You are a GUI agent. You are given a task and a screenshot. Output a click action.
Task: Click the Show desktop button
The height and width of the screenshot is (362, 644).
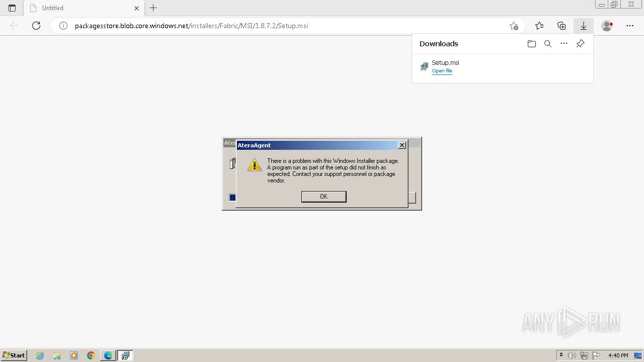tap(638, 355)
